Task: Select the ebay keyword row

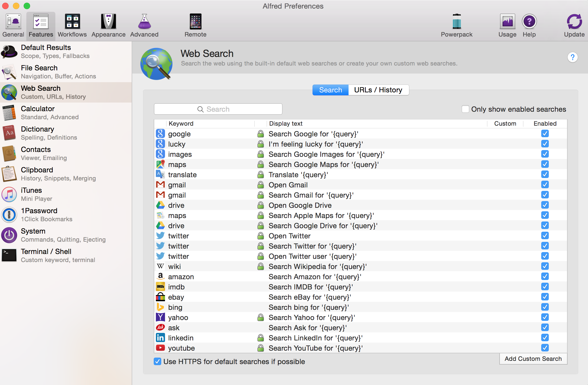Action: pos(360,297)
